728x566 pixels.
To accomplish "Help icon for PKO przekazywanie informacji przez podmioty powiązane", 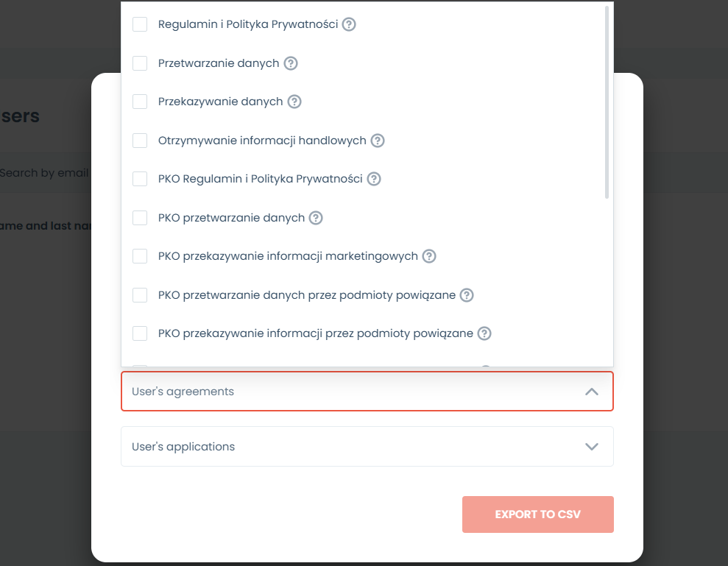I will pyautogui.click(x=484, y=333).
